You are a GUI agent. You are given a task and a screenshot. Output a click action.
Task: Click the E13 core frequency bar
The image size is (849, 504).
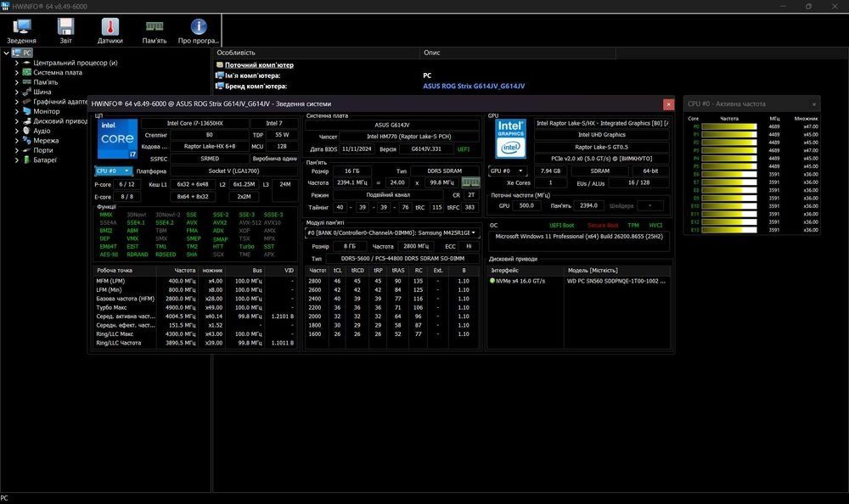(728, 230)
